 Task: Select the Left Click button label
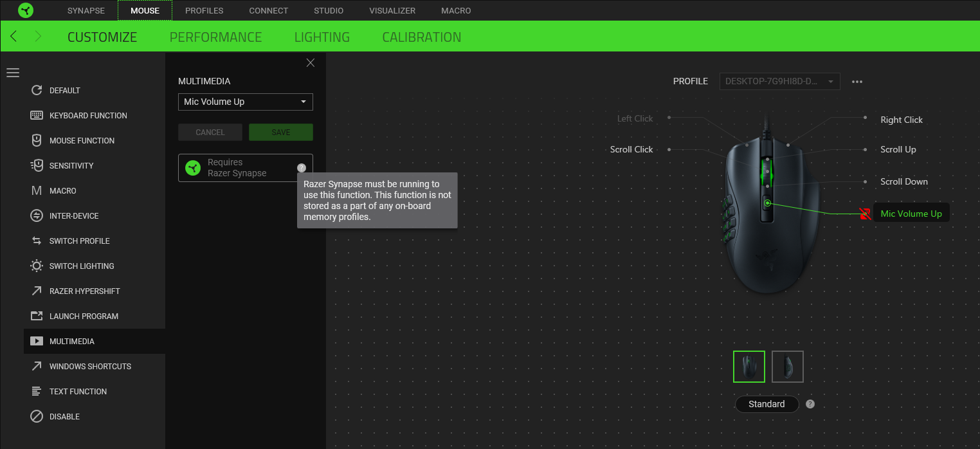tap(635, 118)
